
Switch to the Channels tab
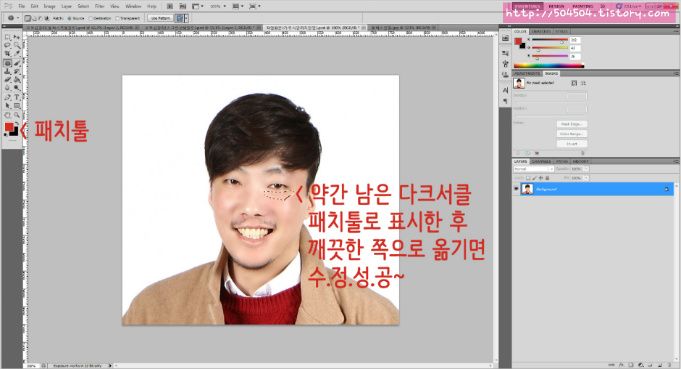click(541, 161)
